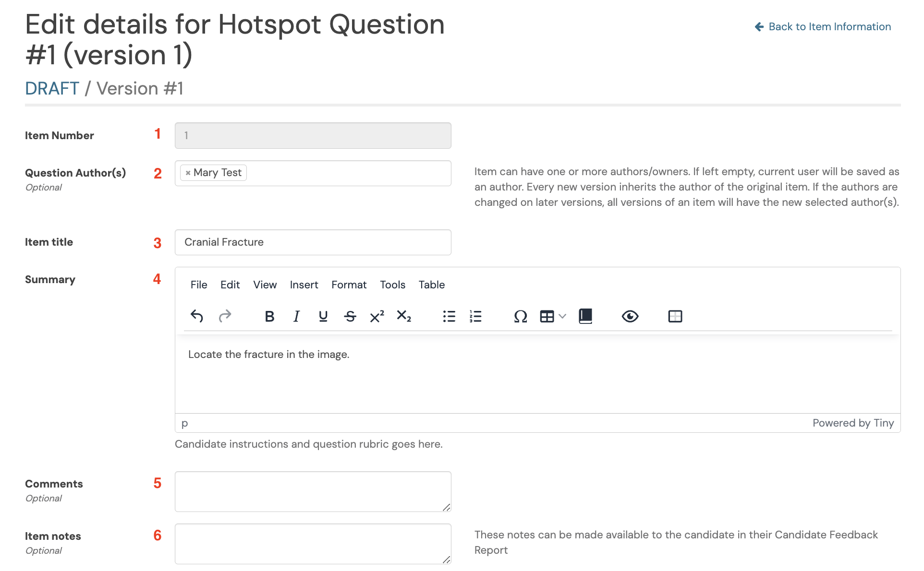This screenshot has width=924, height=571.
Task: Click the Redo arrow in Summary editor
Action: tap(225, 316)
